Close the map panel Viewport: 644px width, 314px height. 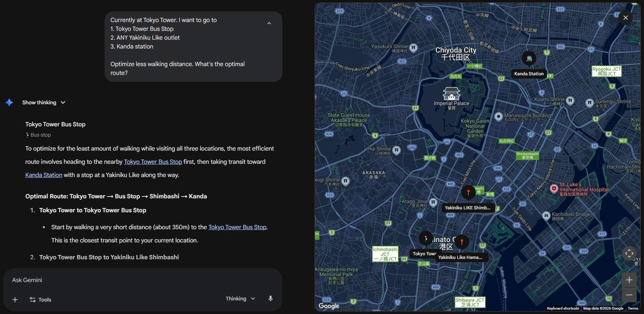tap(626, 18)
